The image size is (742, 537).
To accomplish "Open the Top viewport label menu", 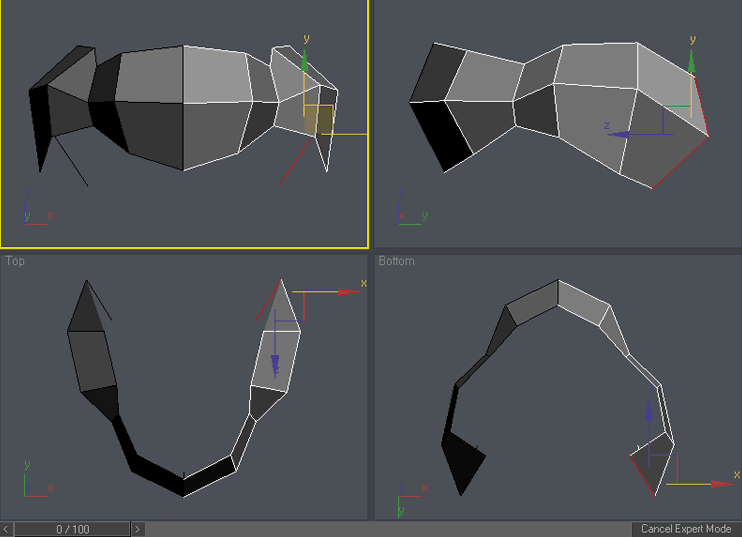I will click(16, 261).
